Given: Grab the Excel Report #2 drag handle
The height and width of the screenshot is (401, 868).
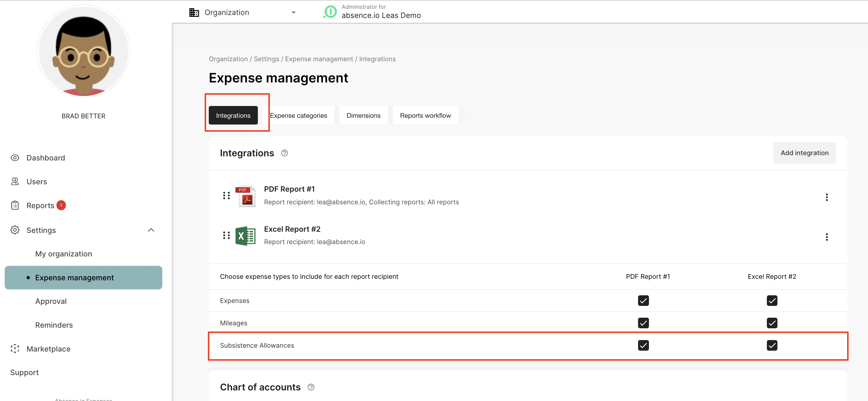Looking at the screenshot, I should [226, 236].
